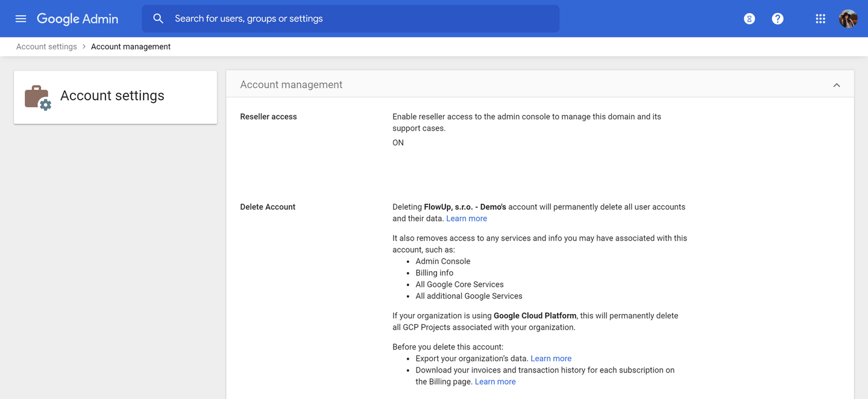Viewport: 868px width, 399px height.
Task: Open the account profile avatar
Action: tap(848, 19)
